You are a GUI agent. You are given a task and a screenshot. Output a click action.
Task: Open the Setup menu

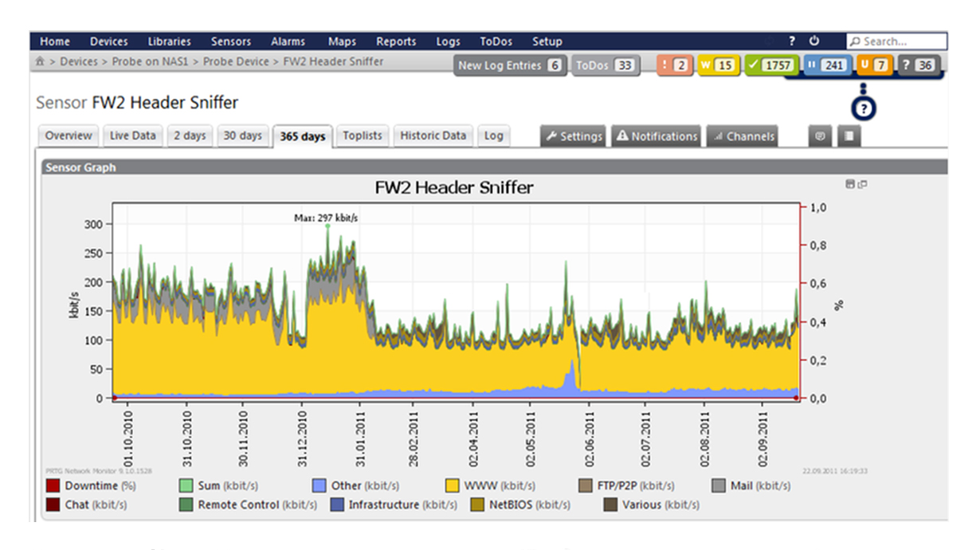coord(547,41)
